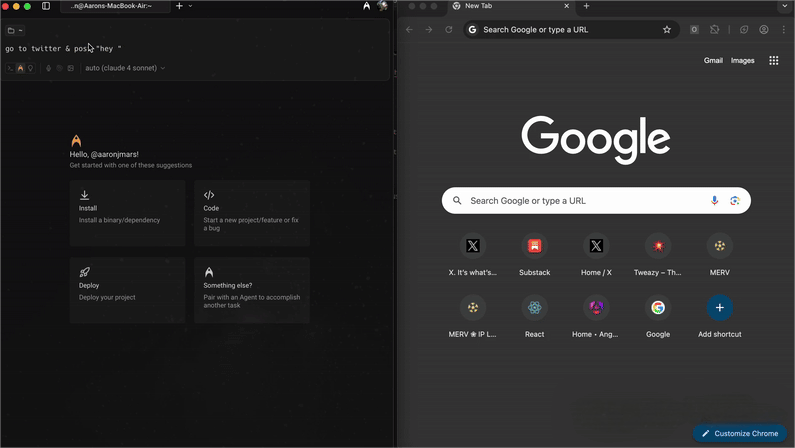Toggle the Warp sidebar panel icon
The image size is (795, 448).
(46, 6)
